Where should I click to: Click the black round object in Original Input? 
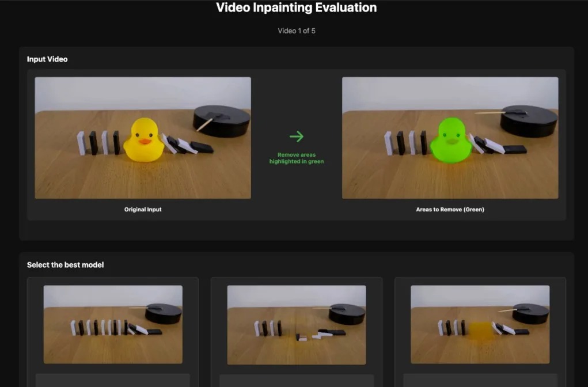click(222, 120)
